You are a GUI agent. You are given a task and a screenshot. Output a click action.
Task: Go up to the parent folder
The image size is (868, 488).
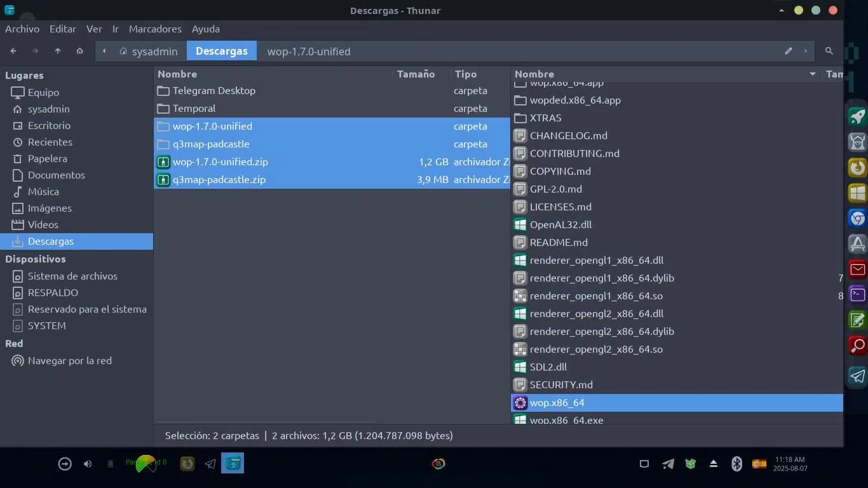58,51
